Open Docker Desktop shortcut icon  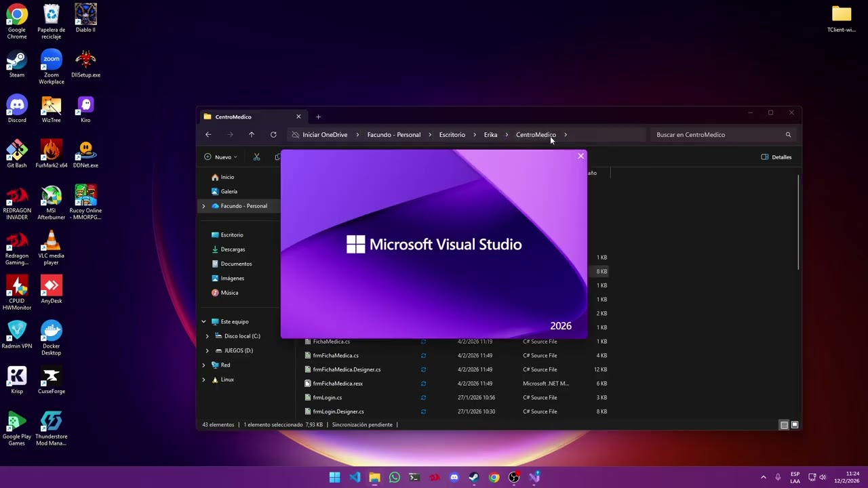pyautogui.click(x=51, y=338)
